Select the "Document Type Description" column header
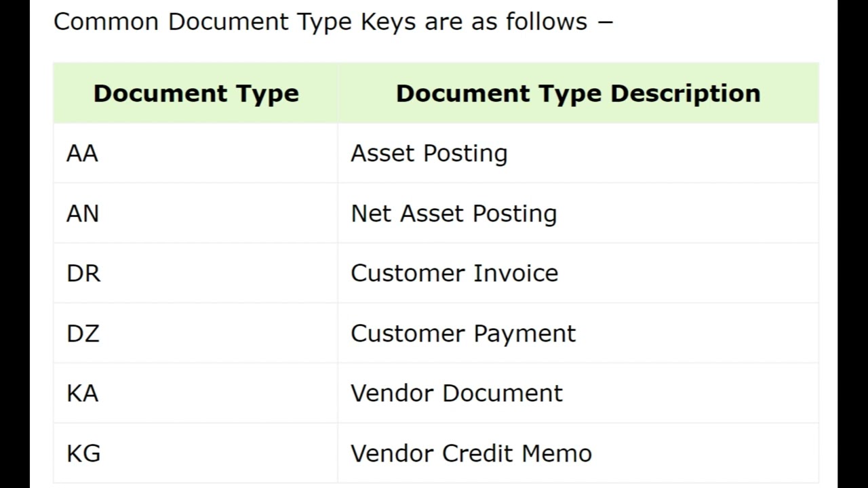 [578, 94]
